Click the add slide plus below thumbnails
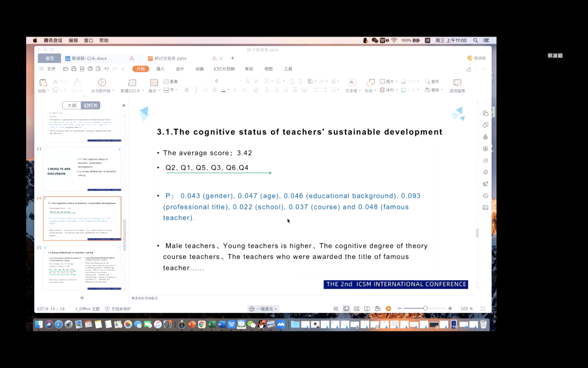Screen dimensions: 588x368 click(x=82, y=298)
